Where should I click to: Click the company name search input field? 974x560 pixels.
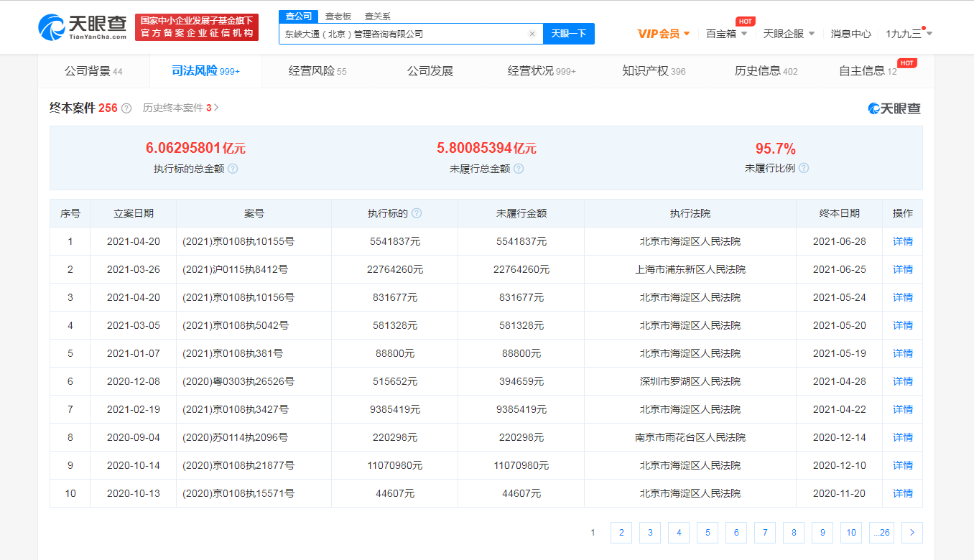pos(402,34)
